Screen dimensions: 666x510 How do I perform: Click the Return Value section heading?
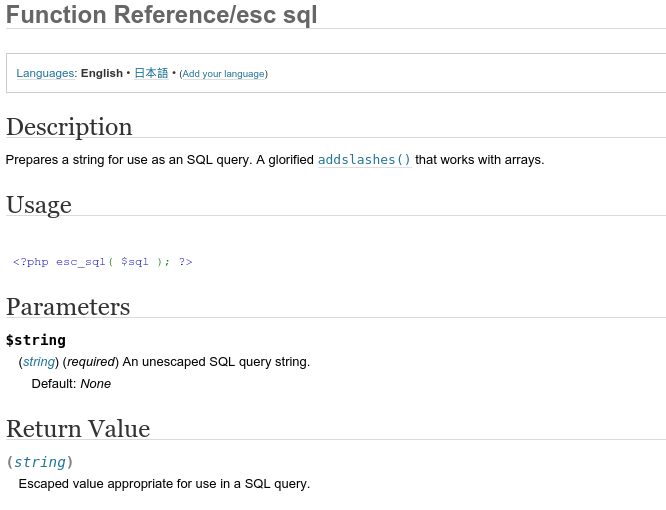click(78, 429)
